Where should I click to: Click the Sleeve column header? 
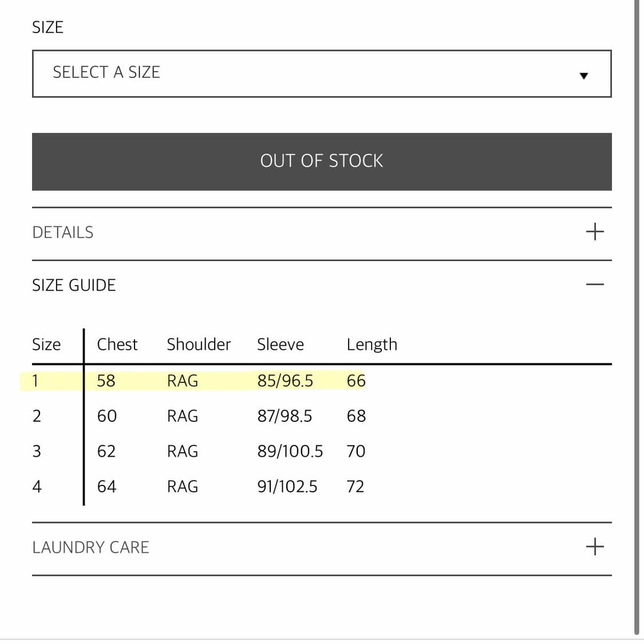(280, 344)
